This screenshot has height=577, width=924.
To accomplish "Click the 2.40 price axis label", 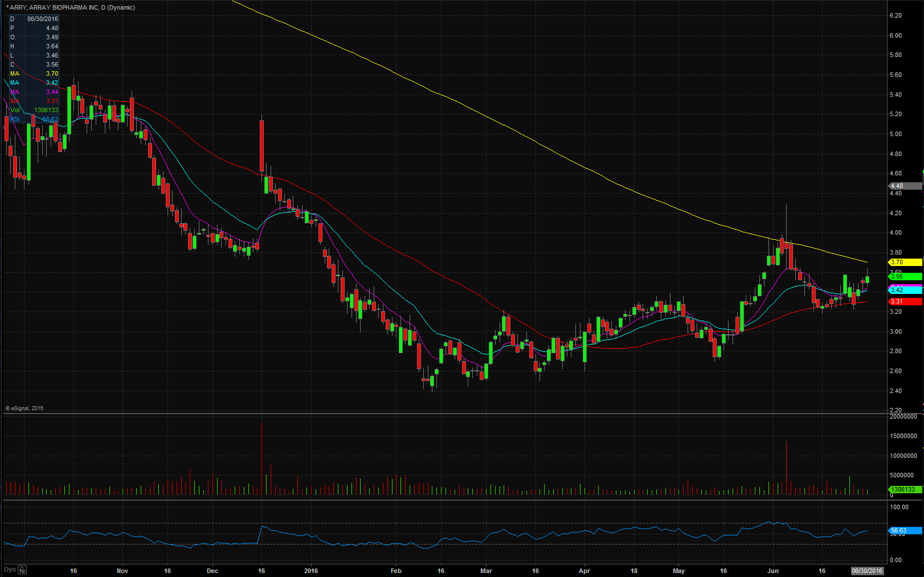I will (896, 391).
